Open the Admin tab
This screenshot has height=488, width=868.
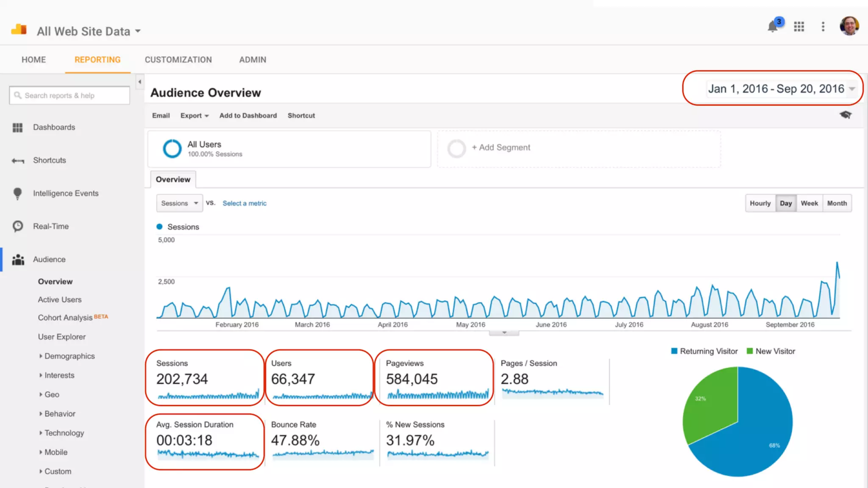[253, 60]
